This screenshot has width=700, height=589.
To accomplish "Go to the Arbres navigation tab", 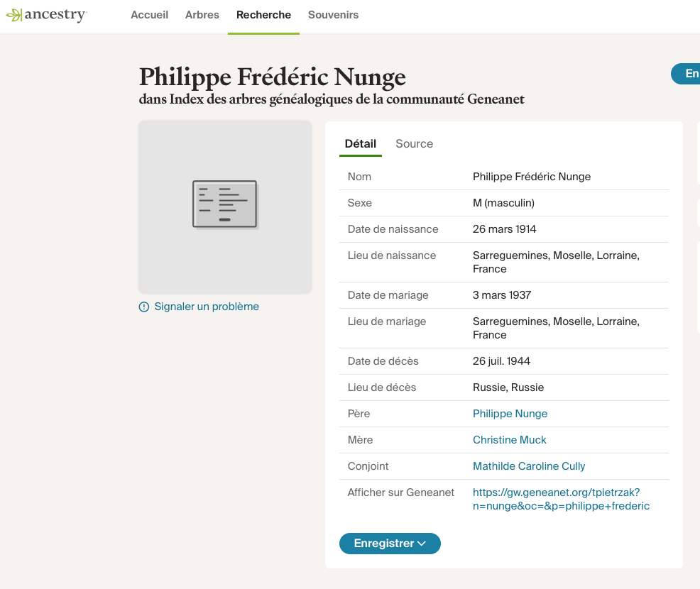I will pyautogui.click(x=202, y=15).
